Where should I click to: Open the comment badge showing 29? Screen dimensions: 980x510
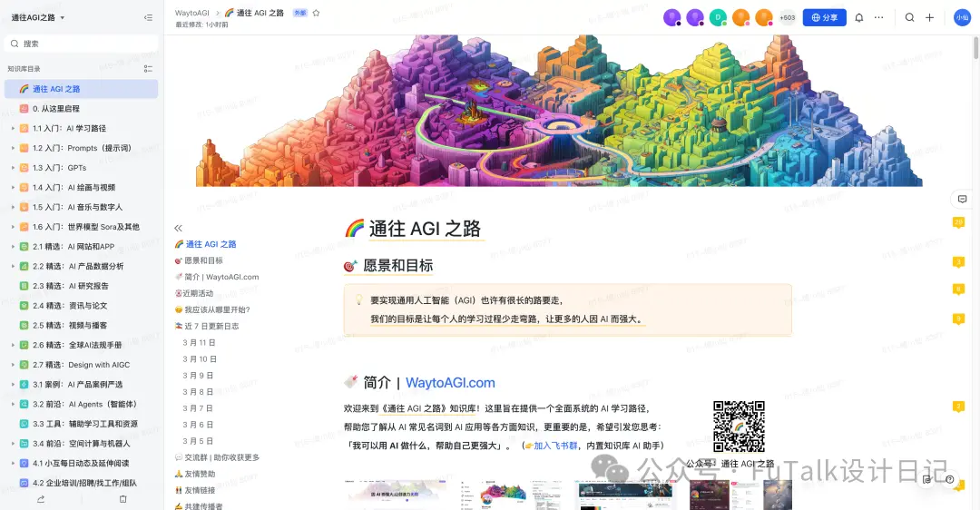coord(958,222)
